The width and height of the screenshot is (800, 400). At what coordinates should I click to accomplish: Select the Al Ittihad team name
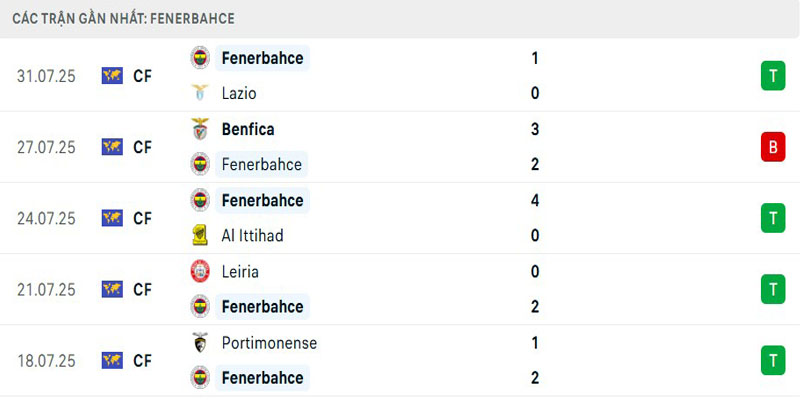click(252, 236)
